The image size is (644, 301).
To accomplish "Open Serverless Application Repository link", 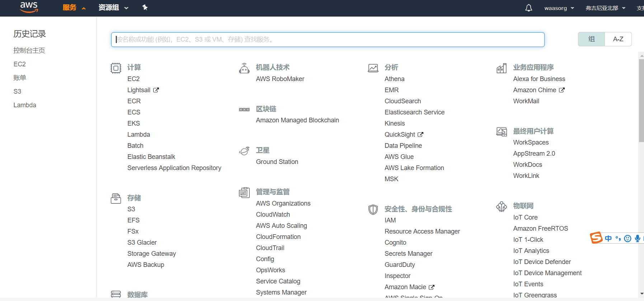I will pyautogui.click(x=174, y=168).
